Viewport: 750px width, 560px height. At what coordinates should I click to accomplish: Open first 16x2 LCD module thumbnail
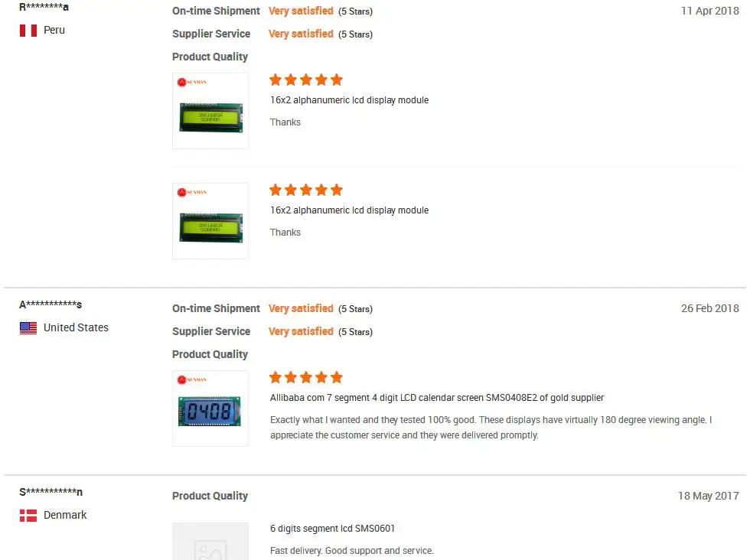[x=210, y=111]
